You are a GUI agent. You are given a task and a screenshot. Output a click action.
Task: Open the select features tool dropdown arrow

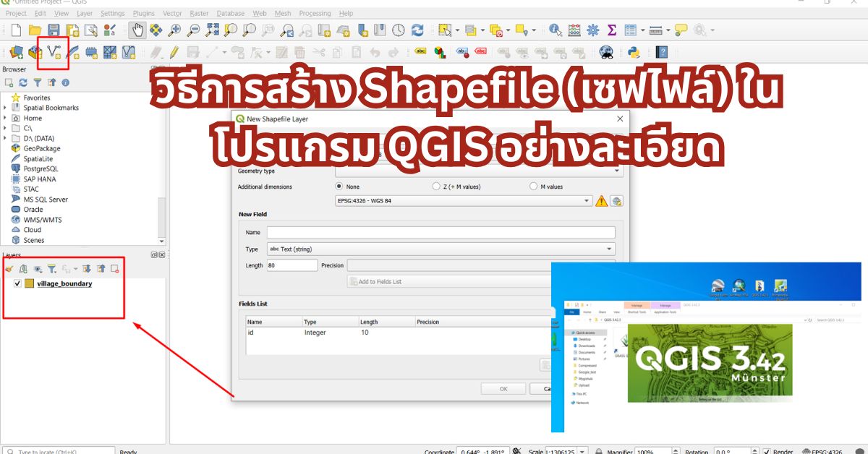[457, 30]
